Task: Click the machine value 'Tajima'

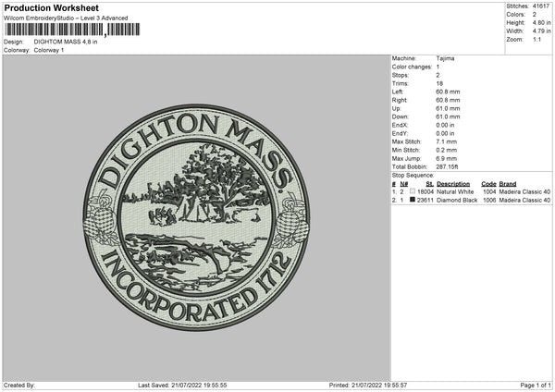Action: tap(445, 58)
